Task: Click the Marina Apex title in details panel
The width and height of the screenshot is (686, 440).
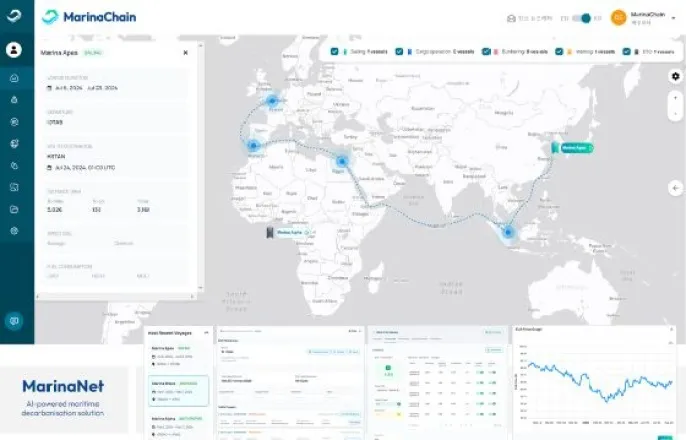Action: click(59, 52)
